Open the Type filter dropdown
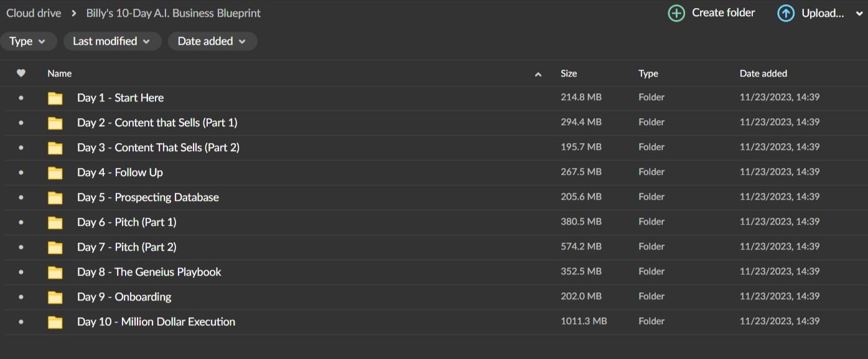The height and width of the screenshot is (359, 868). (28, 41)
